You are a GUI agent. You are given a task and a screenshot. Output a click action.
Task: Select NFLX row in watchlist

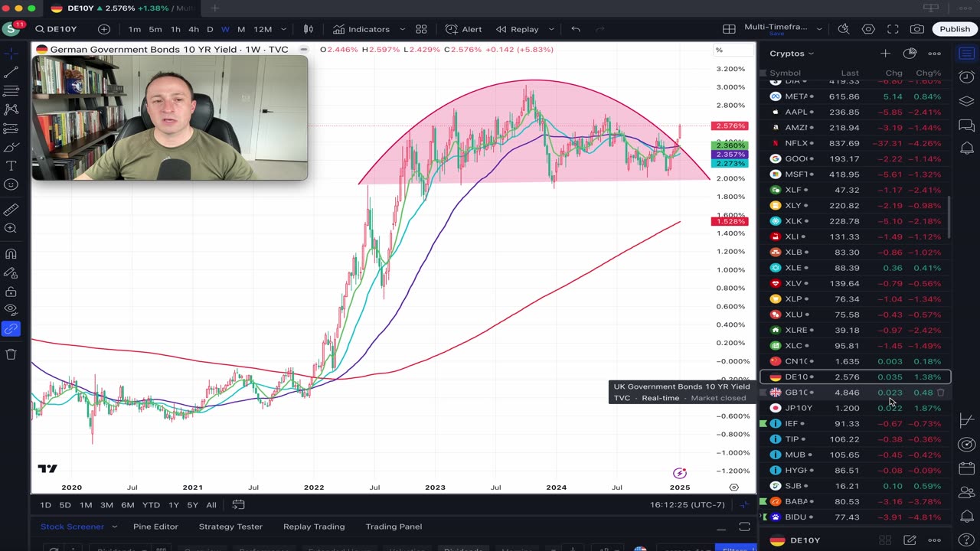tap(854, 143)
